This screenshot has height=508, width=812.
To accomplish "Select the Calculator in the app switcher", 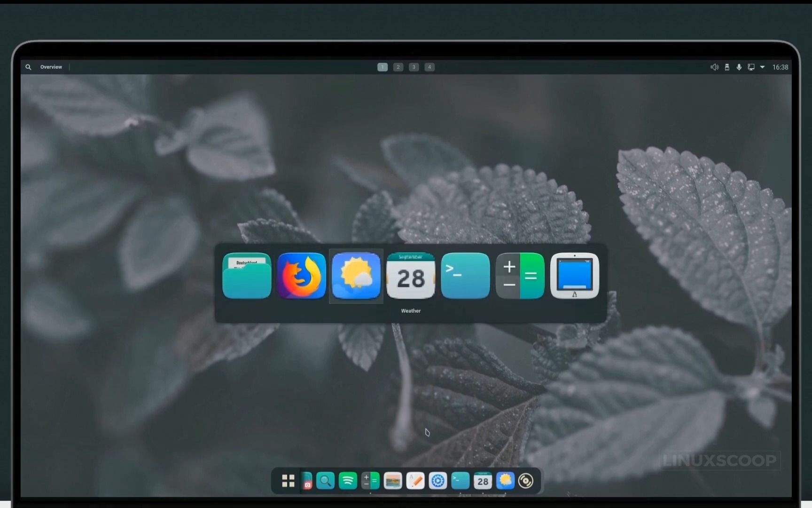I will (520, 276).
